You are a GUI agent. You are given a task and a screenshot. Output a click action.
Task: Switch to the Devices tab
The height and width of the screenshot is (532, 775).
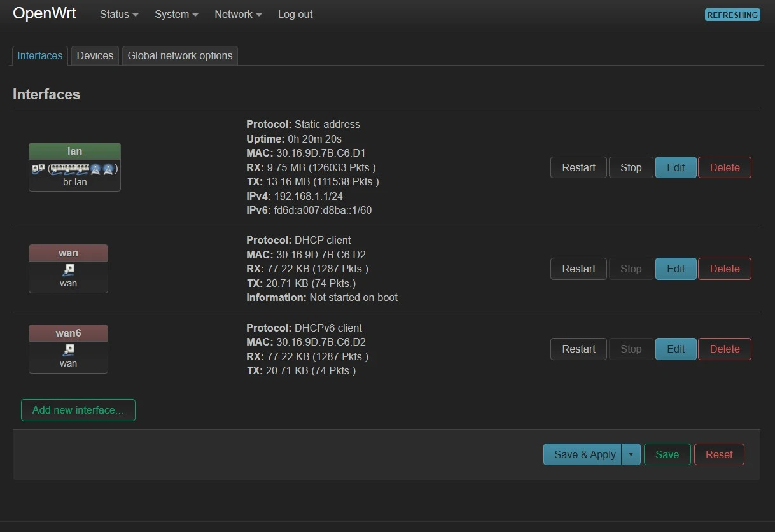click(x=95, y=55)
